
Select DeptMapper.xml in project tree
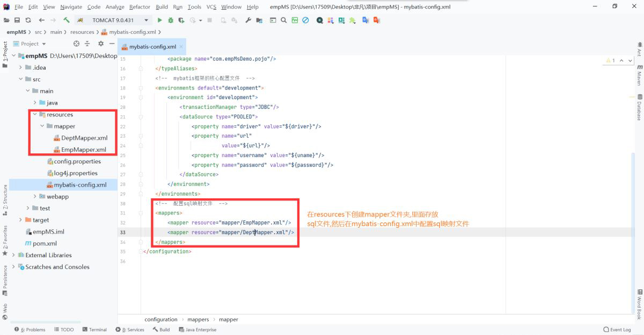pos(84,138)
